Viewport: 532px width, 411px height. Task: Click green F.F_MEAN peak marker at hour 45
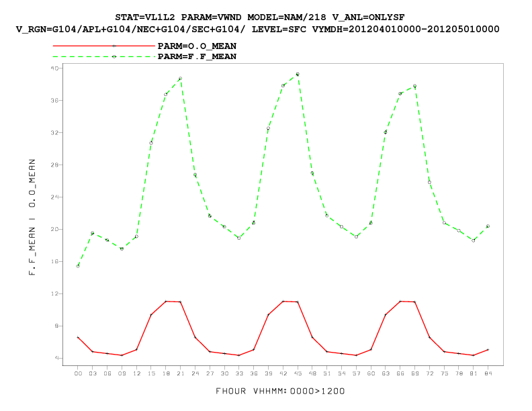[298, 75]
